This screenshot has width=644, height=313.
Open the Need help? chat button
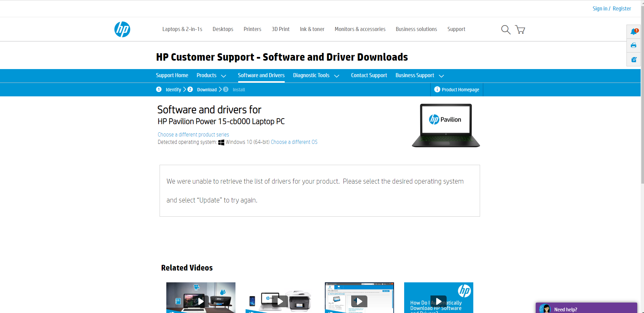586,308
